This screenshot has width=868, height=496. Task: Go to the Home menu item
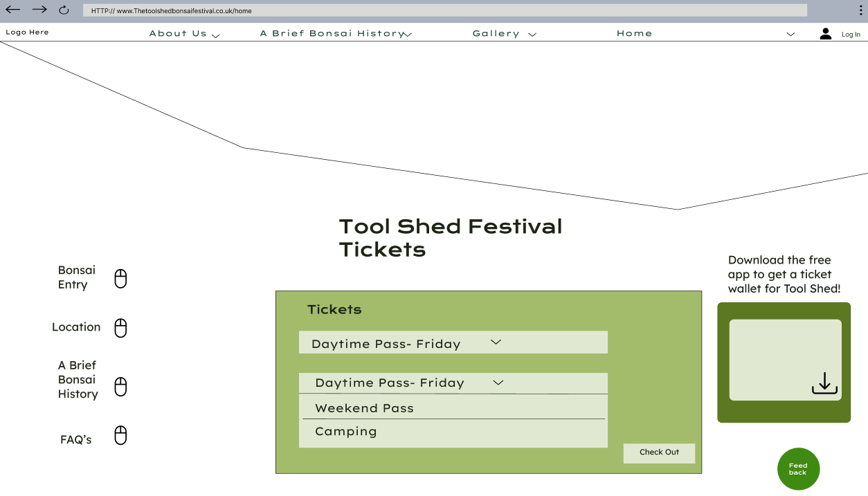click(x=634, y=33)
